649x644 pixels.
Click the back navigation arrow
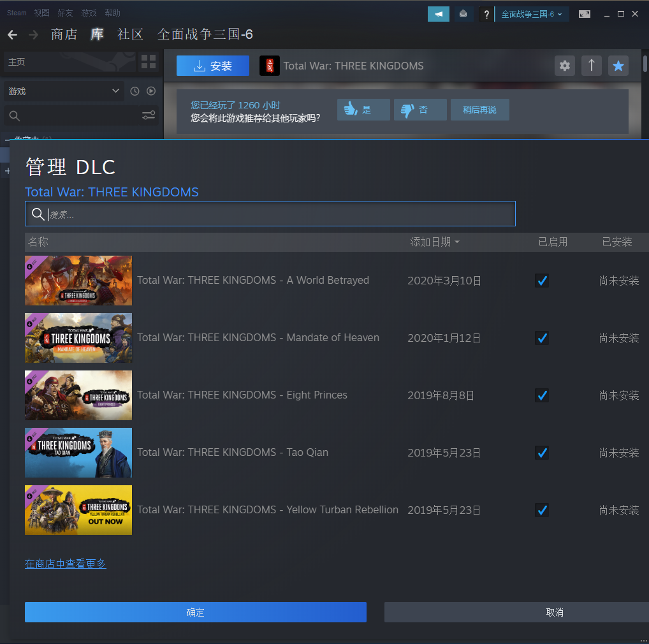pos(13,34)
